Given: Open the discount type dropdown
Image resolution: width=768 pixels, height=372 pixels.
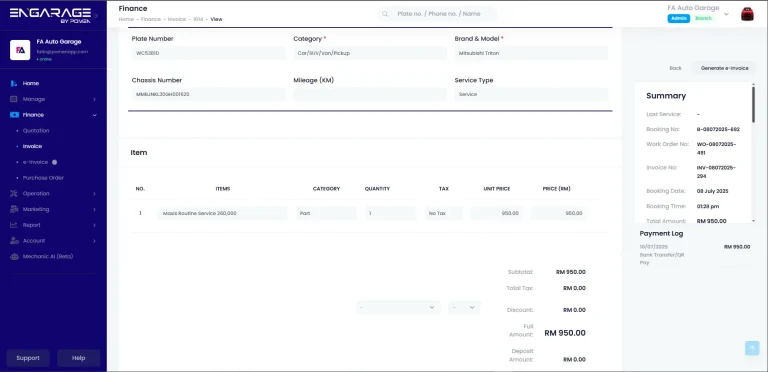Looking at the screenshot, I should (398, 307).
